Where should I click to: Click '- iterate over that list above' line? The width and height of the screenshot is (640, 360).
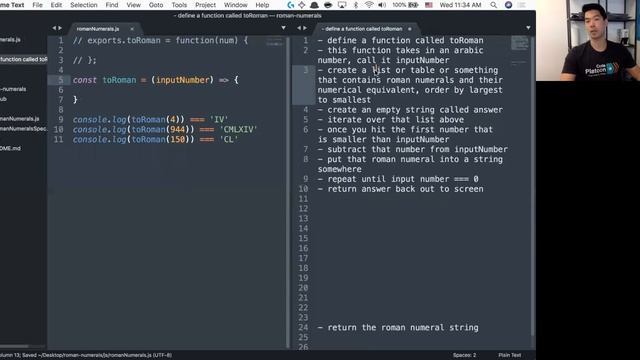point(391,120)
